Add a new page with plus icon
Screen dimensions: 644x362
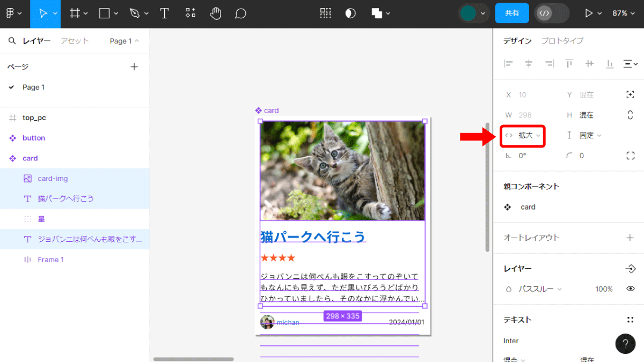point(134,67)
